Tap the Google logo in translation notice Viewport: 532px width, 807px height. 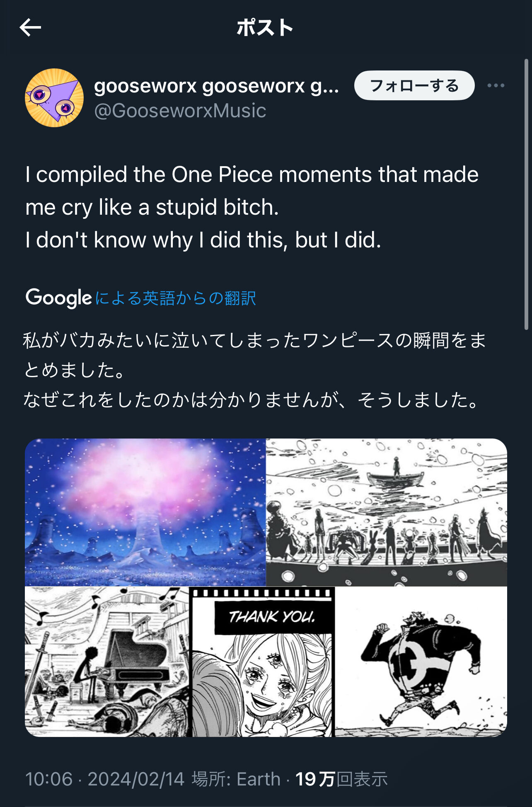click(58, 298)
